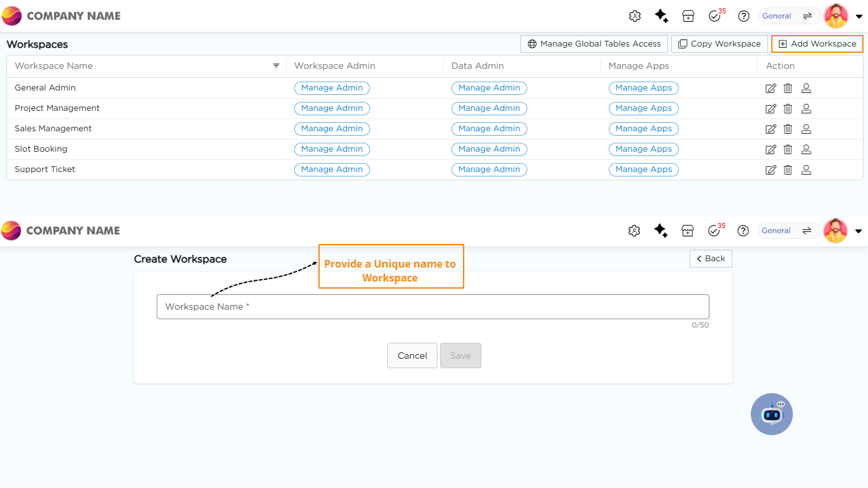Viewport: 868px width, 488px height.
Task: Open the Workspace Name column filter menu
Action: click(x=276, y=66)
